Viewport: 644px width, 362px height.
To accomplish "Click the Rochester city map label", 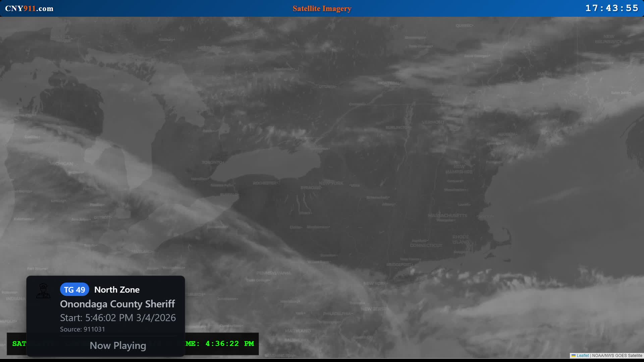I will [265, 183].
